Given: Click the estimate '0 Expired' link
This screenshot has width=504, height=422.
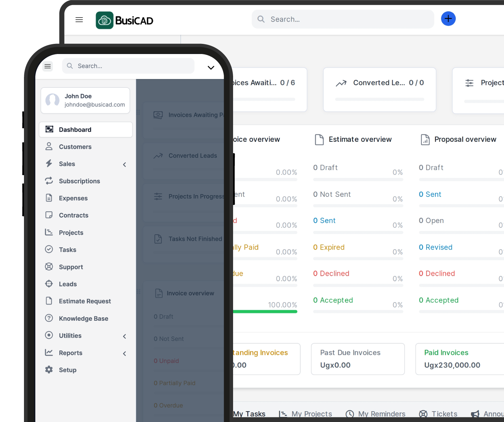Looking at the screenshot, I should pyautogui.click(x=329, y=247).
